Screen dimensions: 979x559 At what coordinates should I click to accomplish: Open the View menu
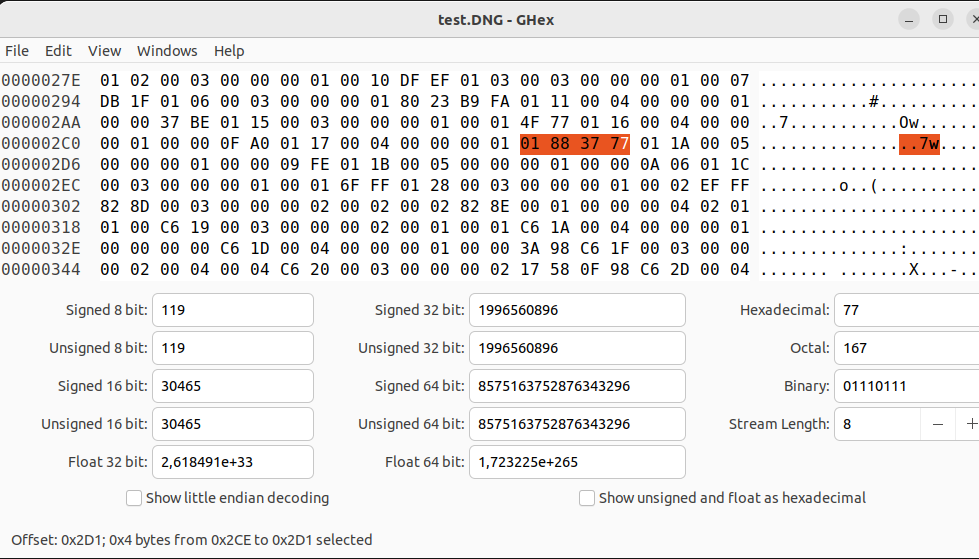pos(104,51)
